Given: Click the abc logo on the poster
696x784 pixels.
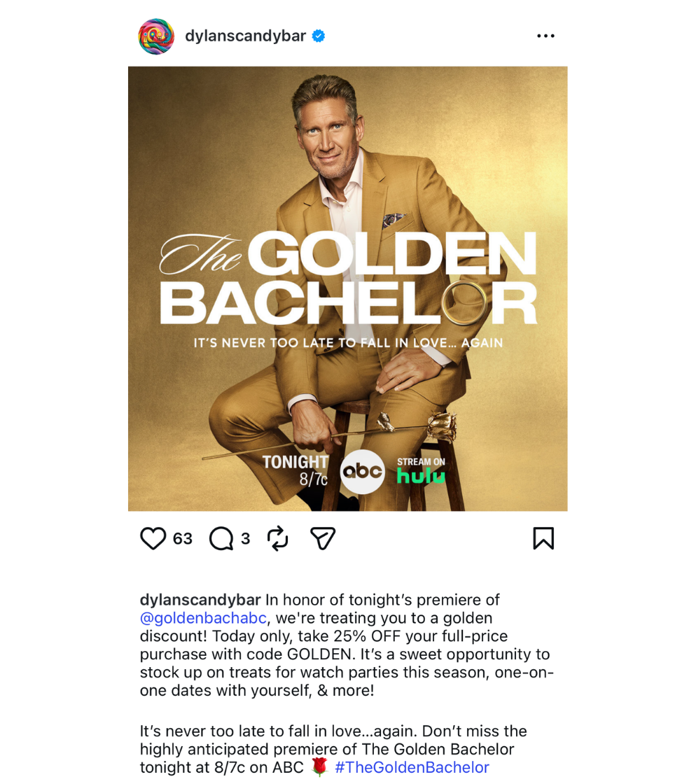Looking at the screenshot, I should tap(363, 472).
